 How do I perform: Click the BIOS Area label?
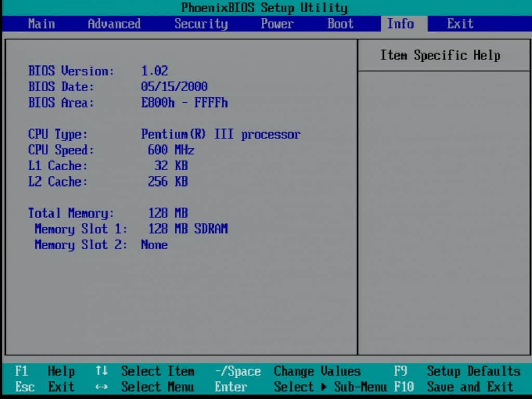61,102
